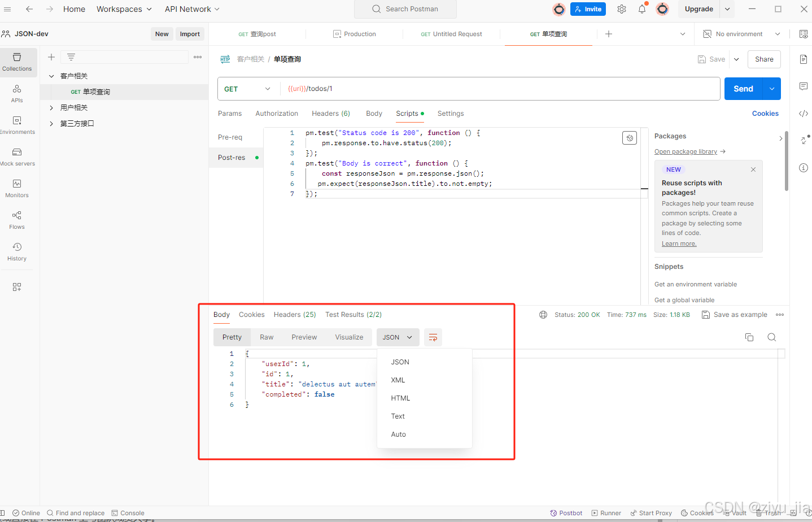Click the hamburger menu icon
The image size is (812, 522).
click(7, 9)
